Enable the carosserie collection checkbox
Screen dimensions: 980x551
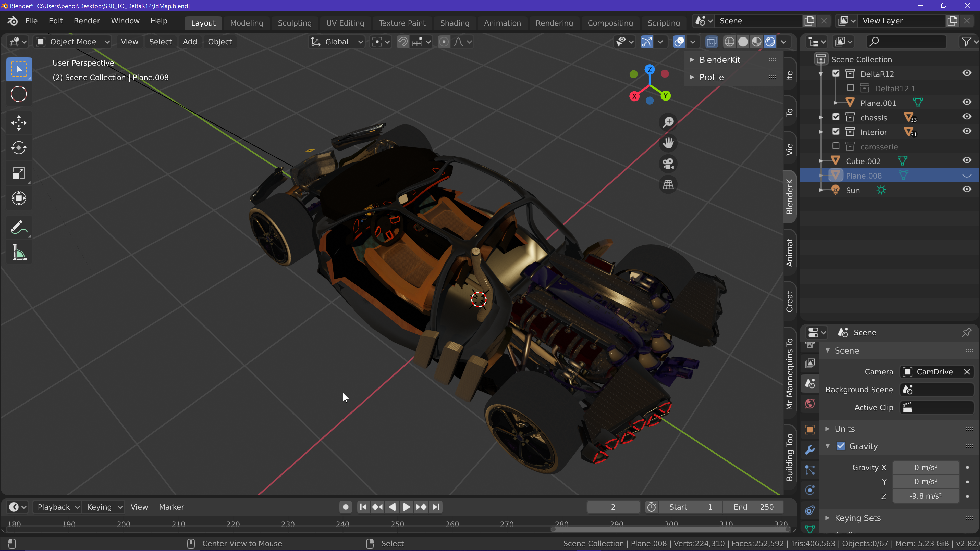click(x=836, y=146)
